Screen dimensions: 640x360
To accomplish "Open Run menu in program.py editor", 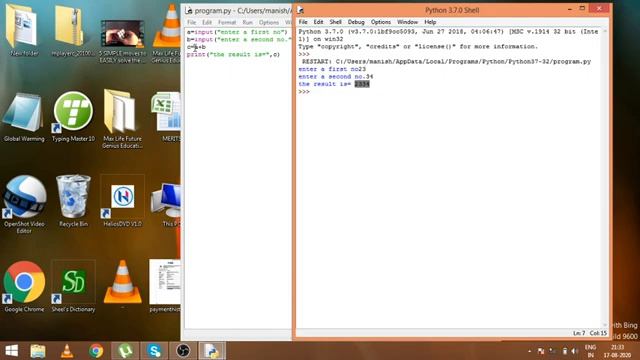I will [x=247, y=22].
